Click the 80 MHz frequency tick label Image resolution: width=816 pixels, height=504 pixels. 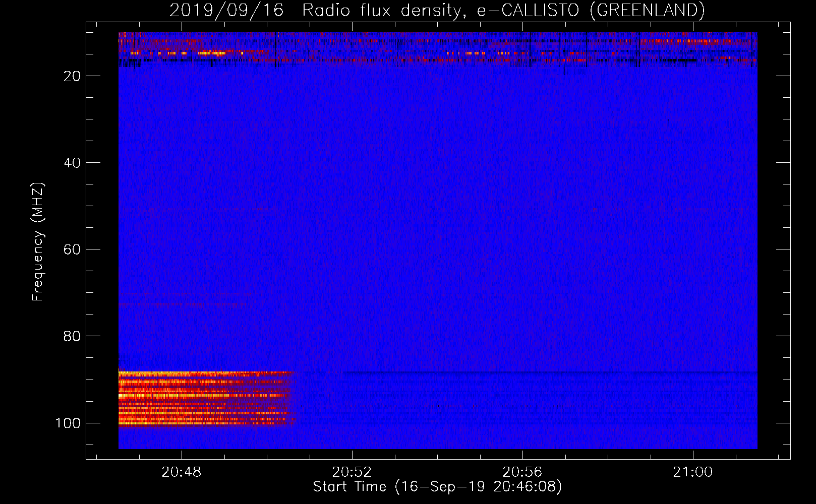(72, 336)
